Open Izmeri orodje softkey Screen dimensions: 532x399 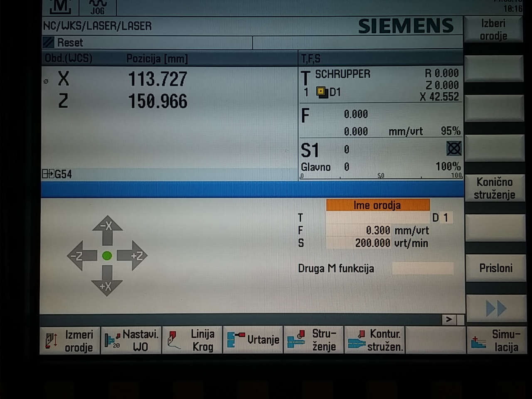tap(70, 340)
